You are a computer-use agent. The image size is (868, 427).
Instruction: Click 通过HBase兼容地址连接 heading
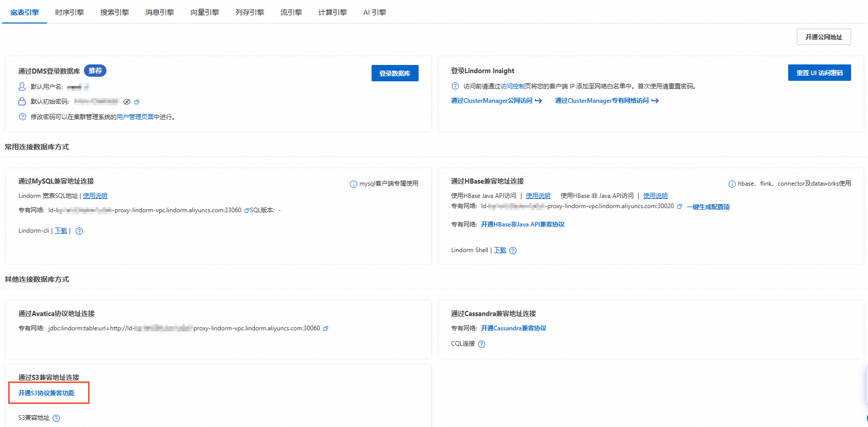[487, 181]
